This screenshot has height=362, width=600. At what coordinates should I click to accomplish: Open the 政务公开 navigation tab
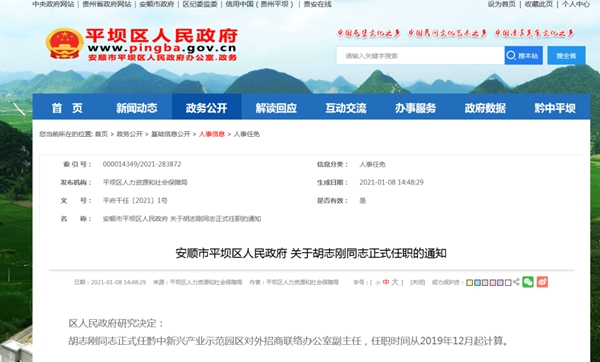click(x=207, y=108)
